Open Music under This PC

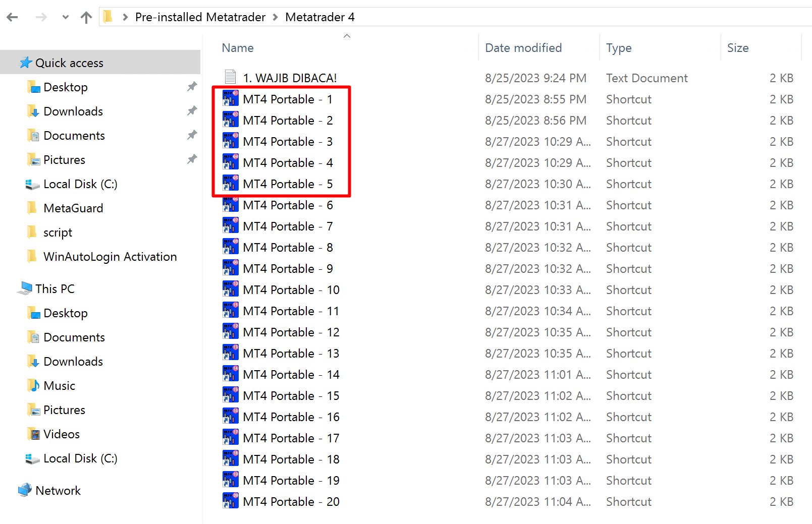[x=59, y=386]
